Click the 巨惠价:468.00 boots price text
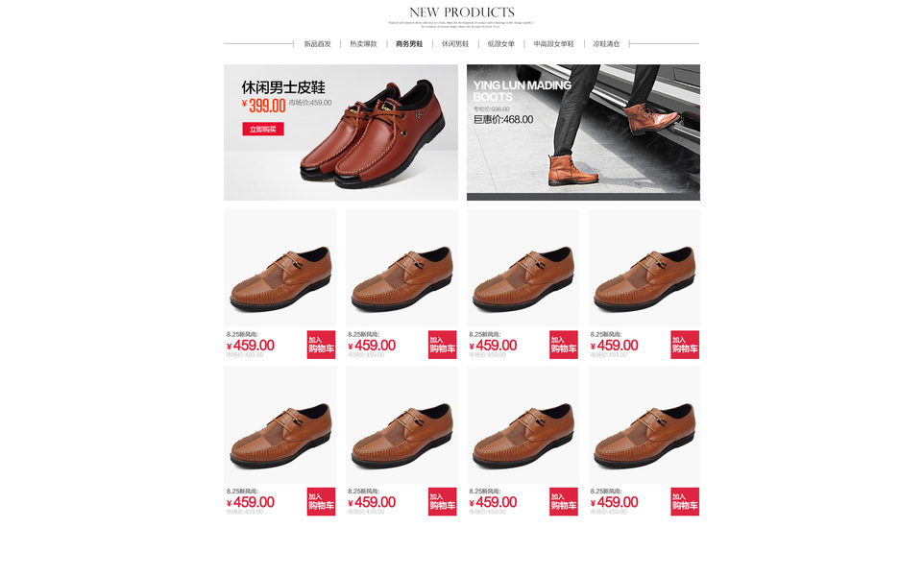Screen dimensions: 924x576 point(503,120)
